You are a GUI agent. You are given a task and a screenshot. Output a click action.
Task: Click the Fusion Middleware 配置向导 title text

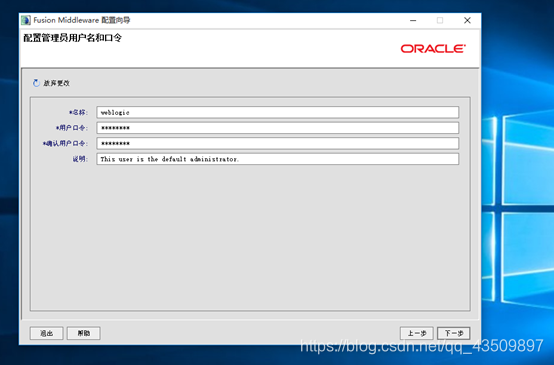82,20
